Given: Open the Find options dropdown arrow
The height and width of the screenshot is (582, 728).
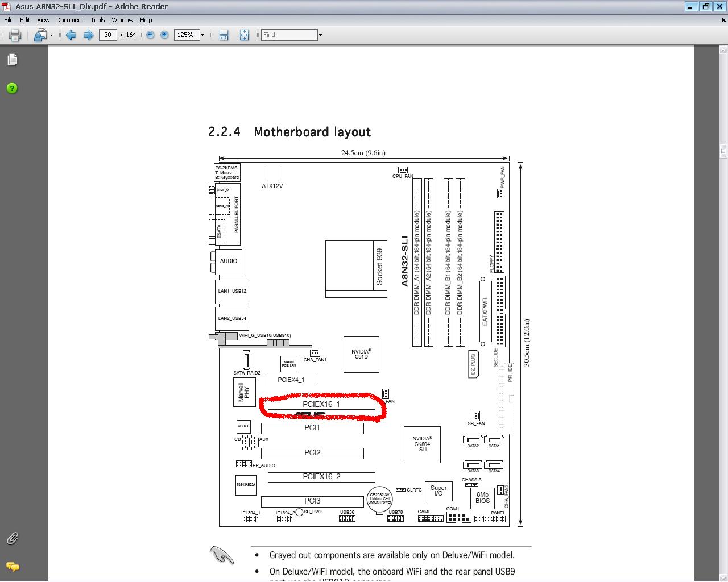Looking at the screenshot, I should click(x=320, y=35).
